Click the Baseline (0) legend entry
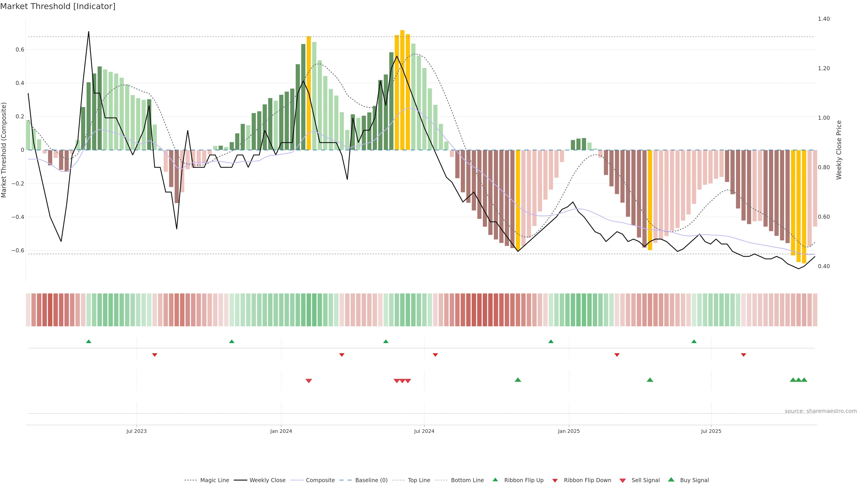Viewport: 868px width, 488px height. [x=371, y=480]
